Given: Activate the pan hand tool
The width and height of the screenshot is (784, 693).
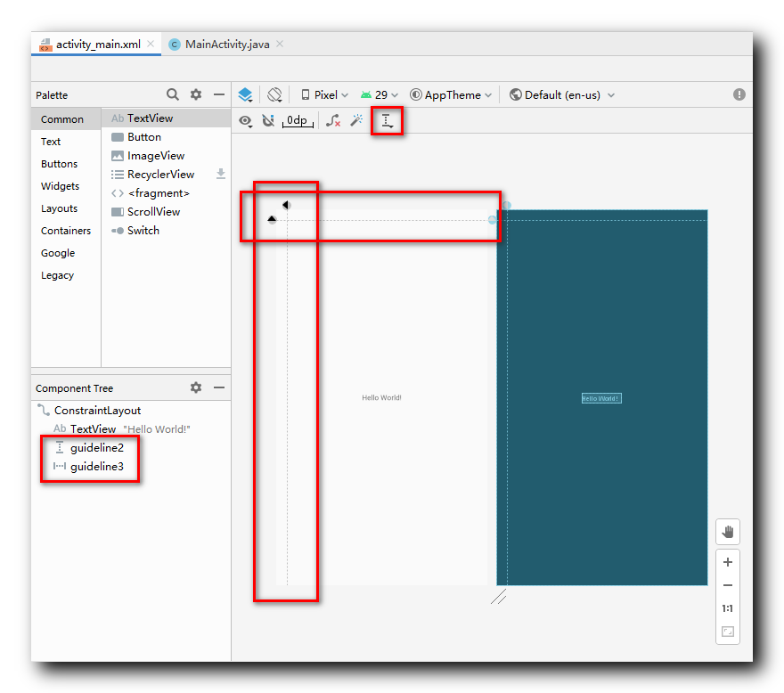Looking at the screenshot, I should point(728,532).
